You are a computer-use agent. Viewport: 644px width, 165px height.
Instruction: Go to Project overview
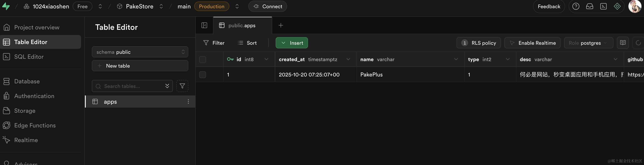click(41, 27)
